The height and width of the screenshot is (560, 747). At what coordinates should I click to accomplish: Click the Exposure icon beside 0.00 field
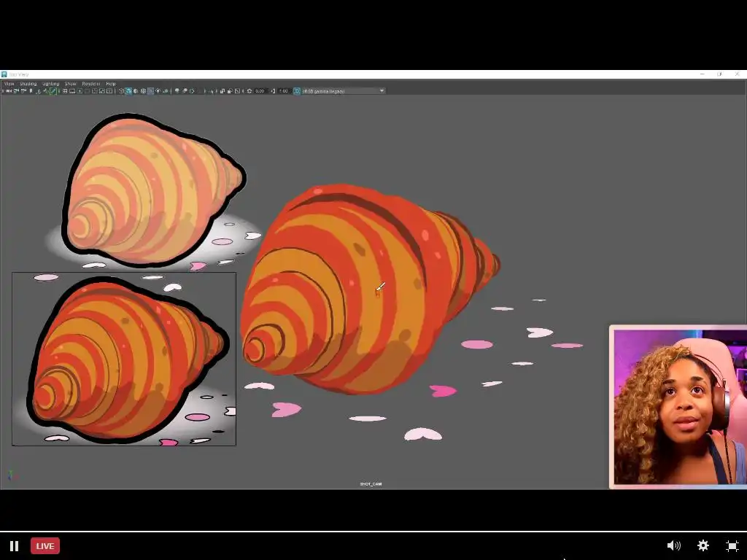[x=249, y=91]
